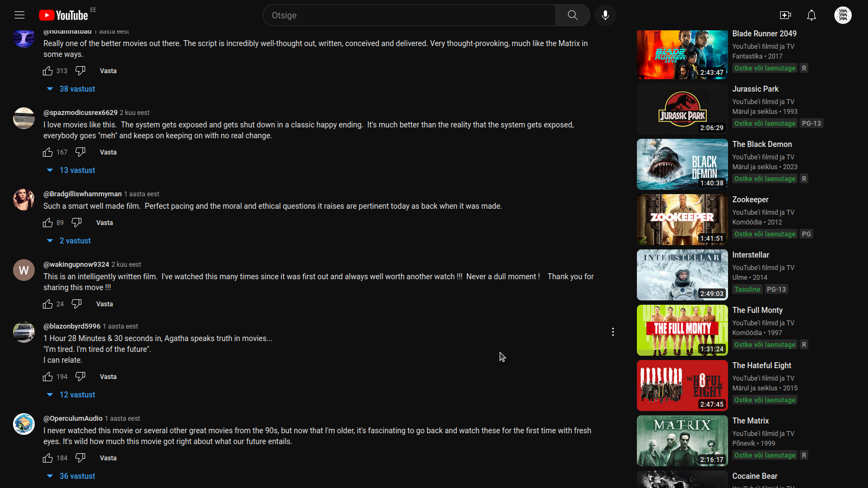Open The Matrix thumbnail
This screenshot has width=868, height=488.
pyautogui.click(x=682, y=441)
